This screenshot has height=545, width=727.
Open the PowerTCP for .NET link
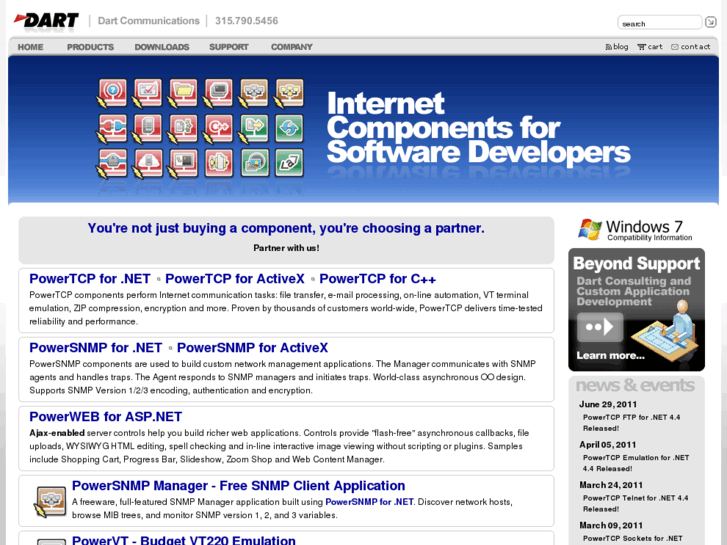click(x=90, y=279)
